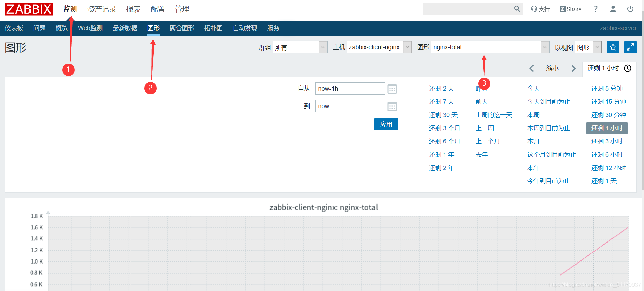The image size is (644, 291).
Task: Select last 3 hours (还剩 3 小时)
Action: 607,141
